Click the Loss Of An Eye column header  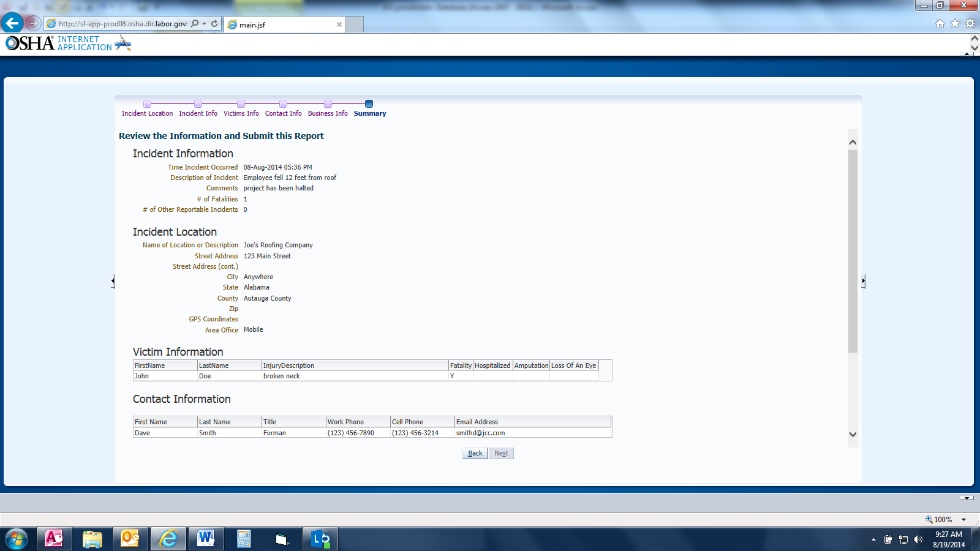click(574, 365)
